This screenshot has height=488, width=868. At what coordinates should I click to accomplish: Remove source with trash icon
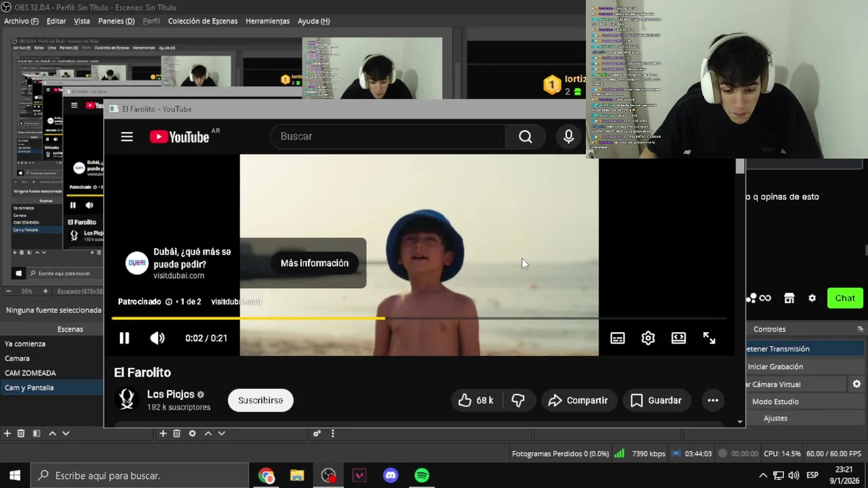pyautogui.click(x=176, y=433)
